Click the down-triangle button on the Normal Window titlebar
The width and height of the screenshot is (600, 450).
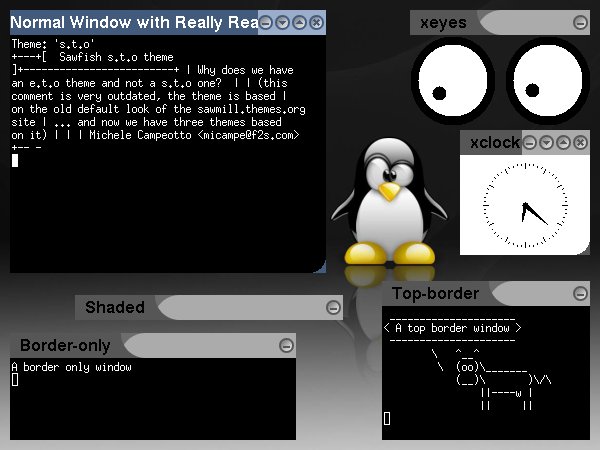click(282, 23)
